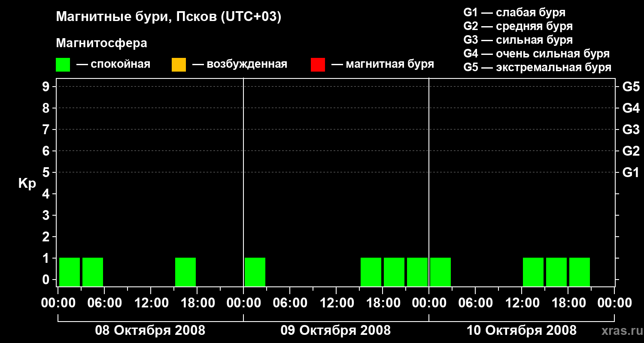This screenshot has height=343, width=644.
Task: Click the '— магнитная буря' legend text
Action: point(383,64)
